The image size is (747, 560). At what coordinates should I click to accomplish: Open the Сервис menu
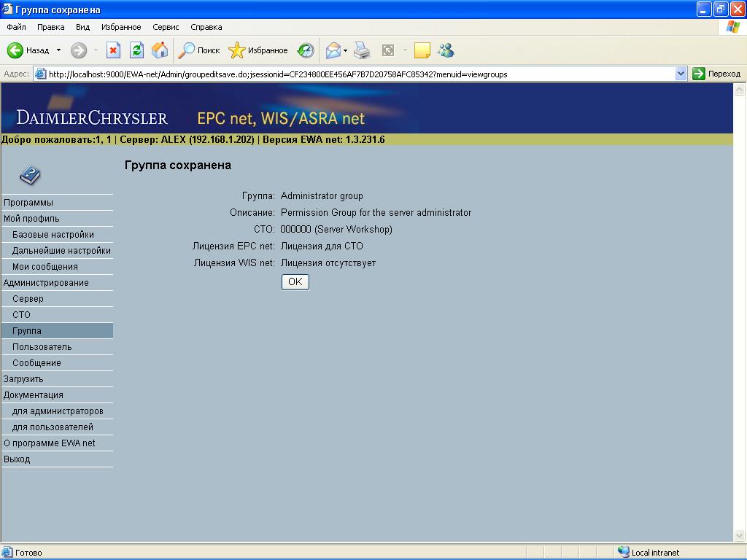166,27
